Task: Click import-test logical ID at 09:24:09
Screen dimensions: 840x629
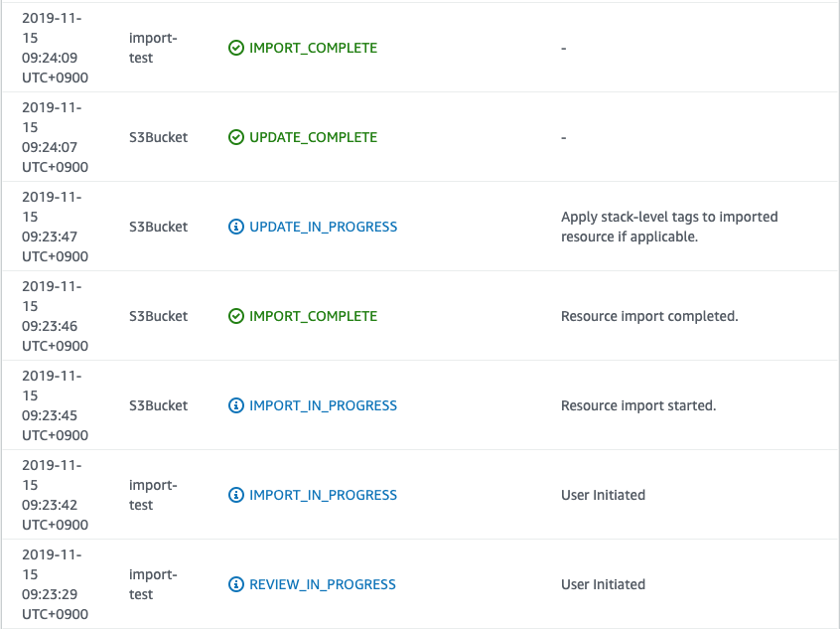Action: click(x=153, y=48)
